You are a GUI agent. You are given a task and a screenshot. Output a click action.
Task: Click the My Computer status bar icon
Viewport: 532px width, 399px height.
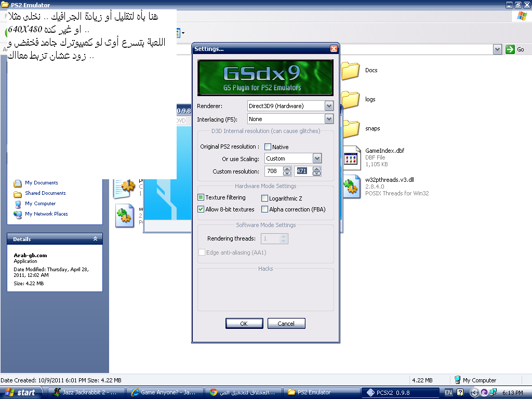[457, 380]
